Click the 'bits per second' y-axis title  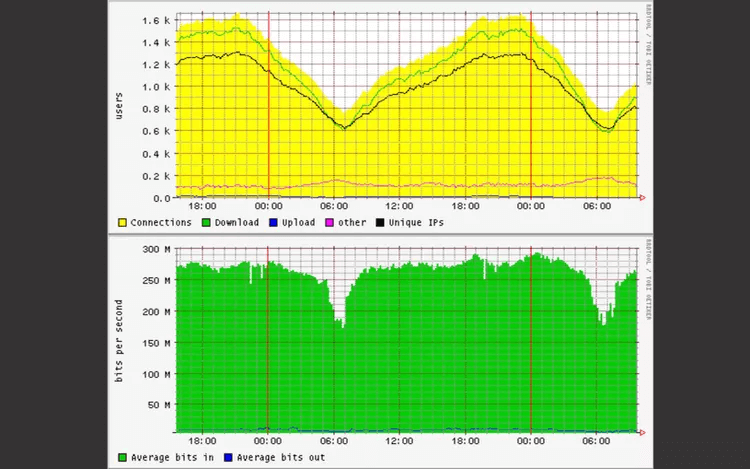pyautogui.click(x=118, y=342)
